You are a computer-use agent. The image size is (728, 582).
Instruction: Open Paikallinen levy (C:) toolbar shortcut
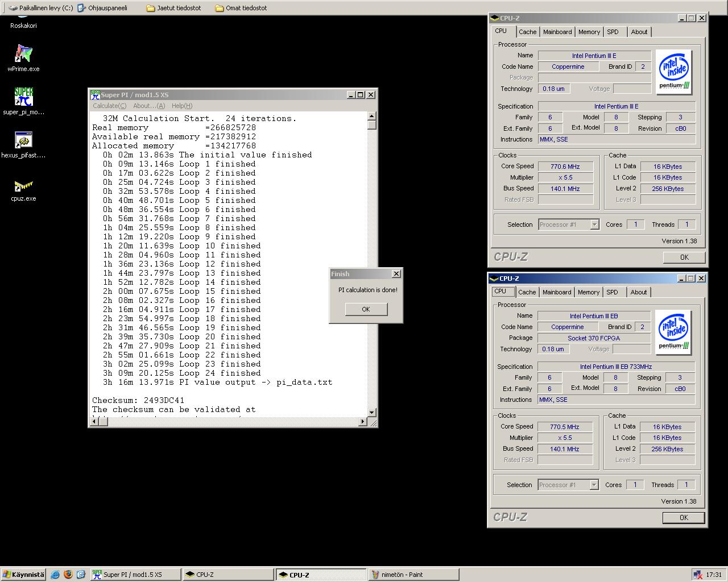(41, 8)
